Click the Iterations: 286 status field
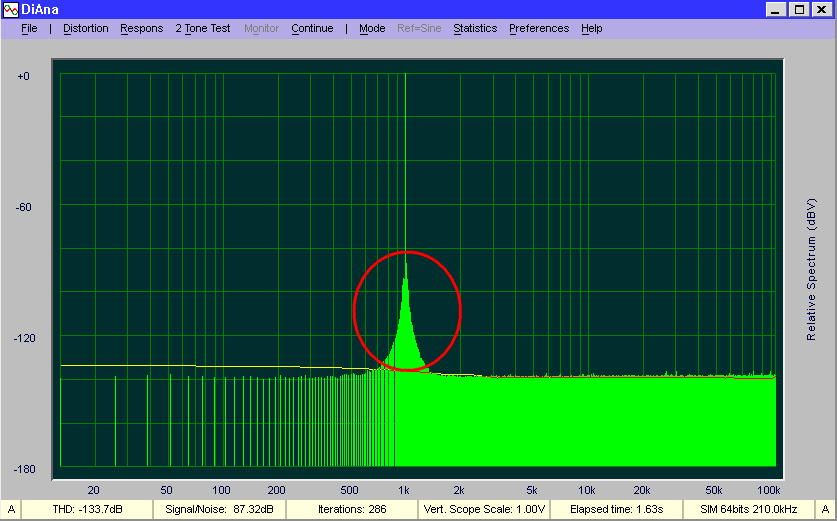837x521 pixels. click(x=352, y=509)
